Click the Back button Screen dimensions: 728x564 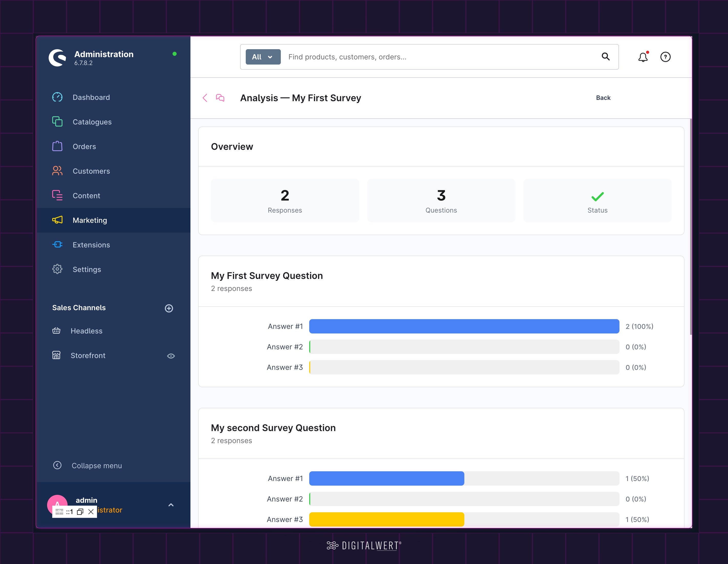(x=603, y=98)
